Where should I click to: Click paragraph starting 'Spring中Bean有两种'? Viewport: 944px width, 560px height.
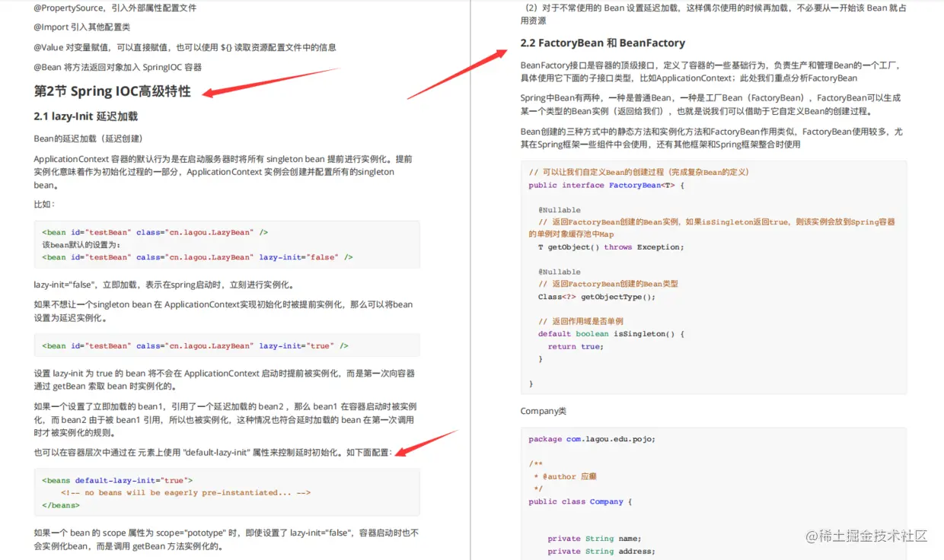pos(711,104)
